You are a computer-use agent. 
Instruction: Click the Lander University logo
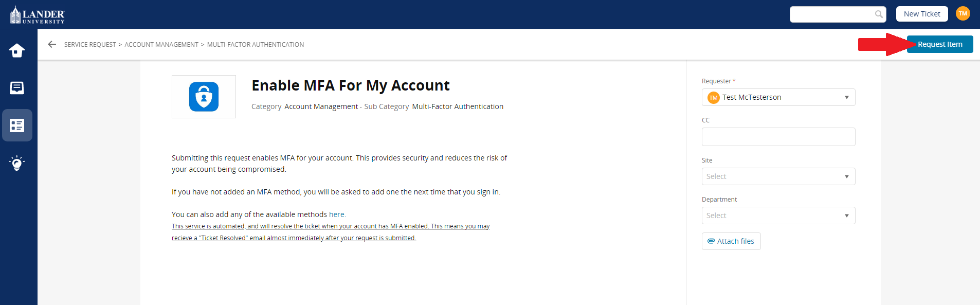point(38,15)
